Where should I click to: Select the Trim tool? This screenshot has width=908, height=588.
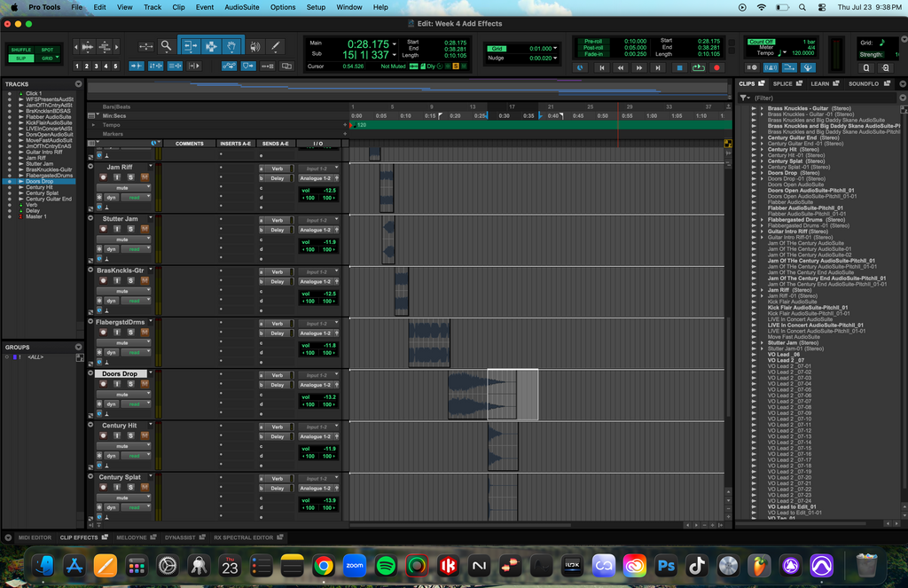click(x=191, y=46)
